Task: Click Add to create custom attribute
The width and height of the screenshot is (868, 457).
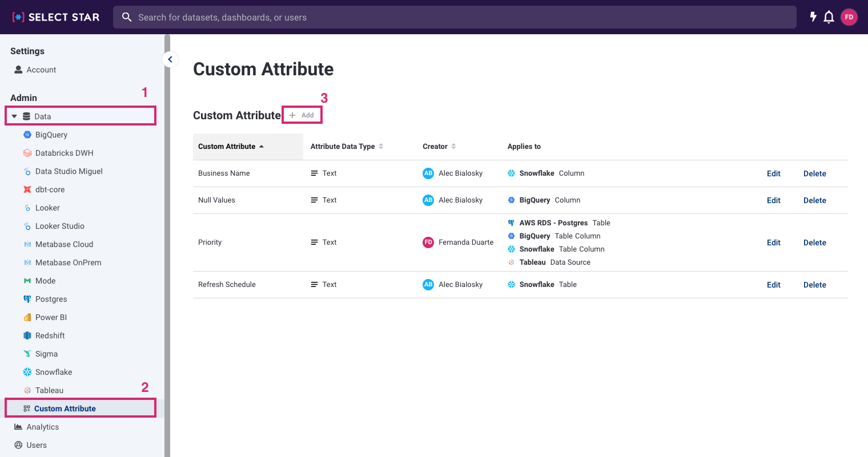Action: point(302,115)
